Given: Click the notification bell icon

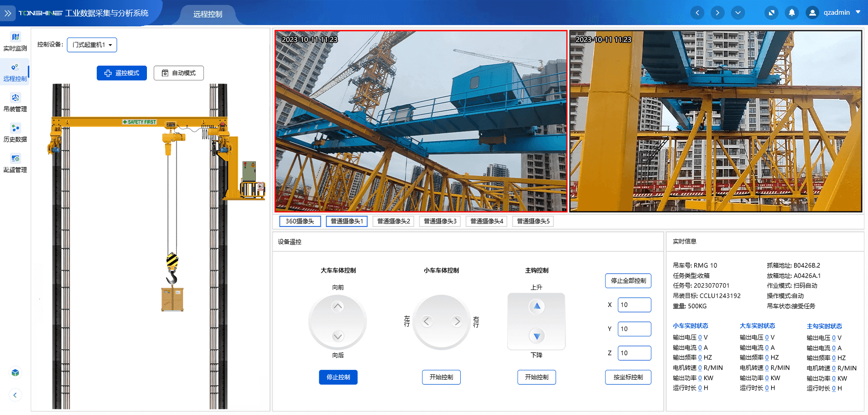Looking at the screenshot, I should coord(792,13).
